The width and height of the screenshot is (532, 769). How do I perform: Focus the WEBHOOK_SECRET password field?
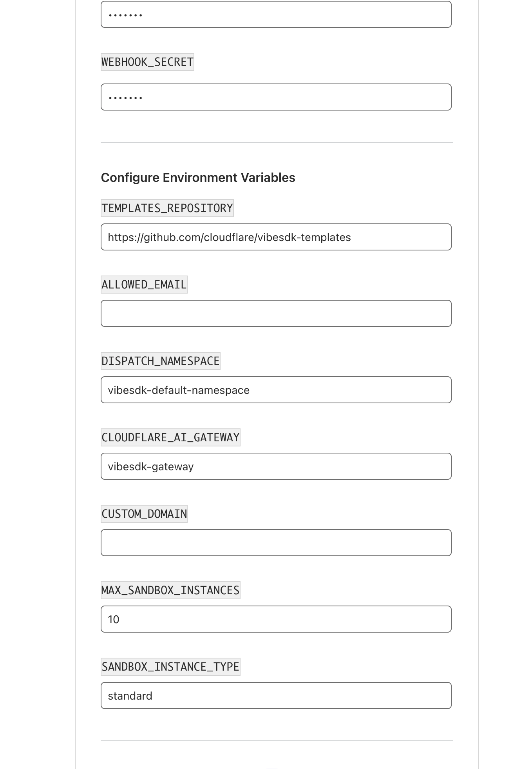click(x=276, y=97)
